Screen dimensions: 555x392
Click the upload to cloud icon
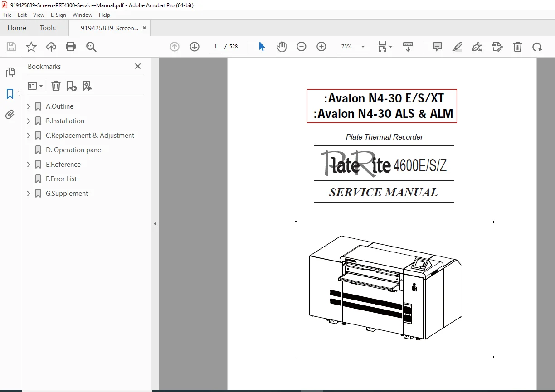pyautogui.click(x=51, y=47)
